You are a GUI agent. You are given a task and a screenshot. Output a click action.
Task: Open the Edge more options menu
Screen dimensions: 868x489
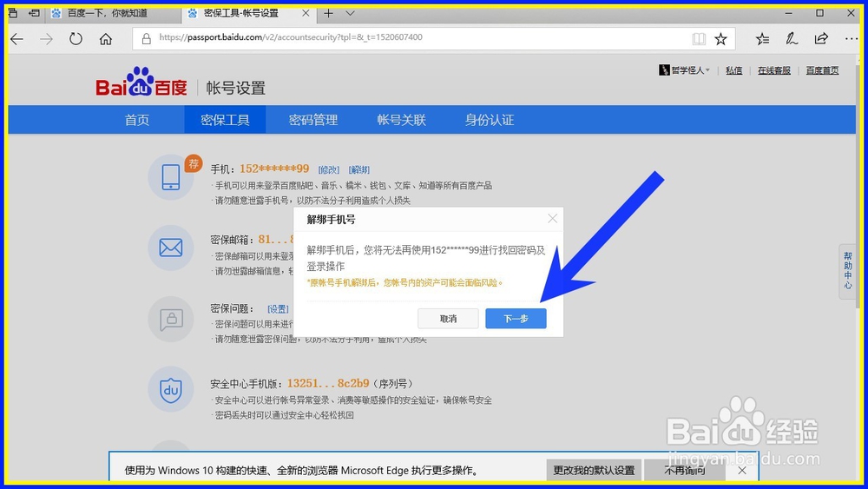[x=852, y=38]
